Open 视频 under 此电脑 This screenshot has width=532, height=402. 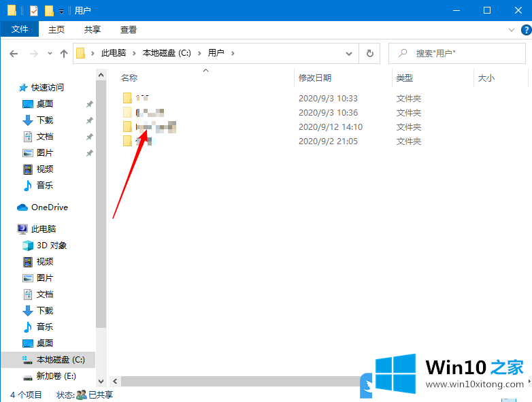click(x=45, y=262)
